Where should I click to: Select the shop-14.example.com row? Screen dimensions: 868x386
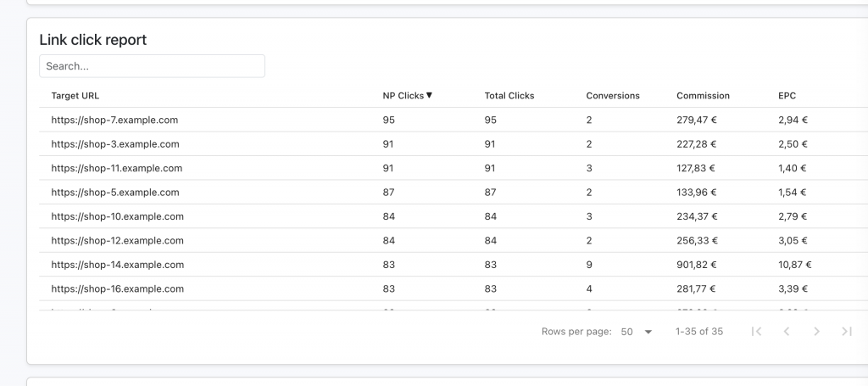pos(117,265)
